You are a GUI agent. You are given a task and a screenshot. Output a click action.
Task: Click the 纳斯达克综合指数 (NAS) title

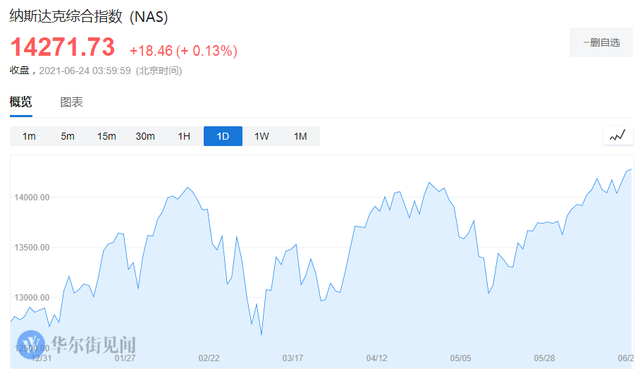tap(89, 17)
